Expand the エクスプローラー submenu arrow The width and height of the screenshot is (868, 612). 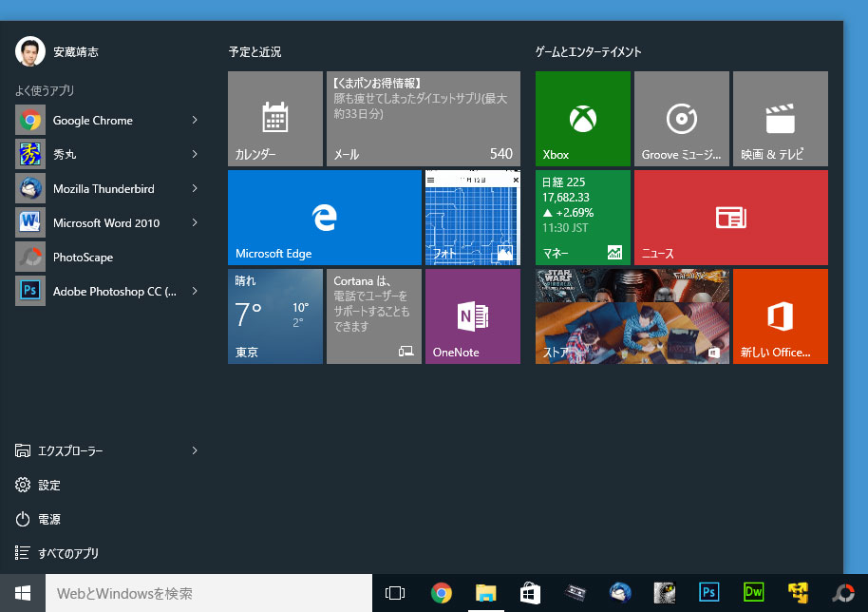tap(195, 450)
